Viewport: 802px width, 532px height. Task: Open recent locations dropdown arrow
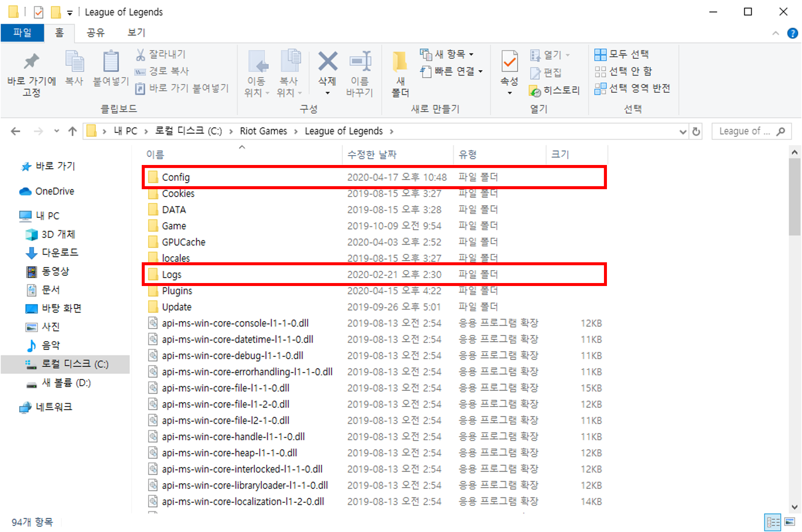pos(56,131)
